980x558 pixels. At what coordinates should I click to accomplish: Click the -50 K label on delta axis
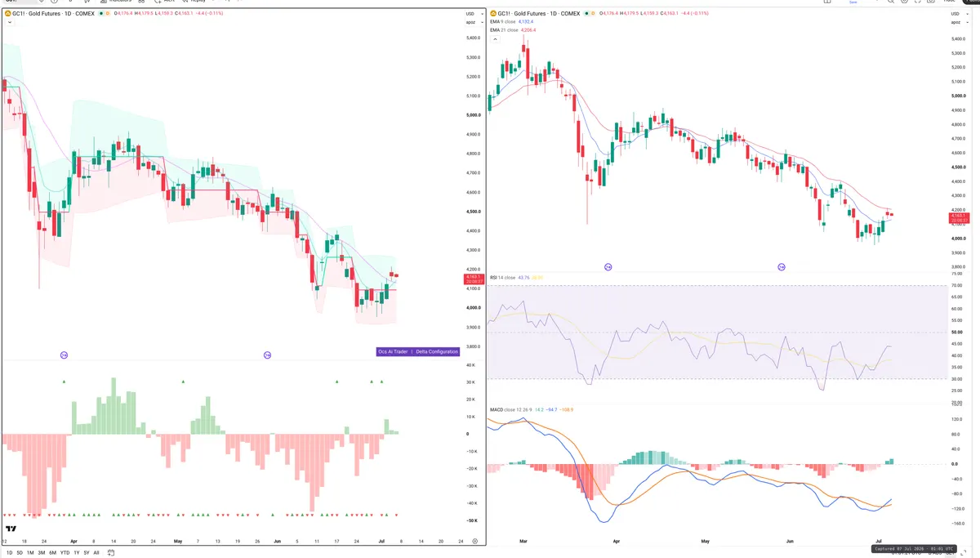(471, 520)
